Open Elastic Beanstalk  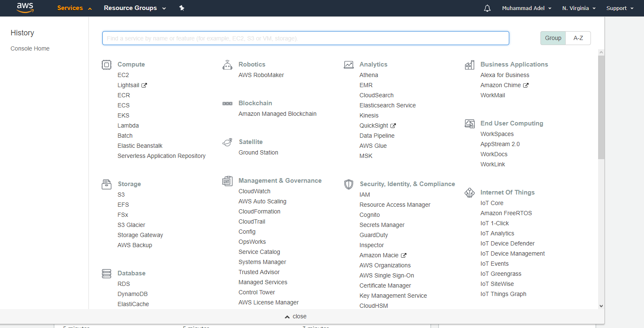point(140,146)
